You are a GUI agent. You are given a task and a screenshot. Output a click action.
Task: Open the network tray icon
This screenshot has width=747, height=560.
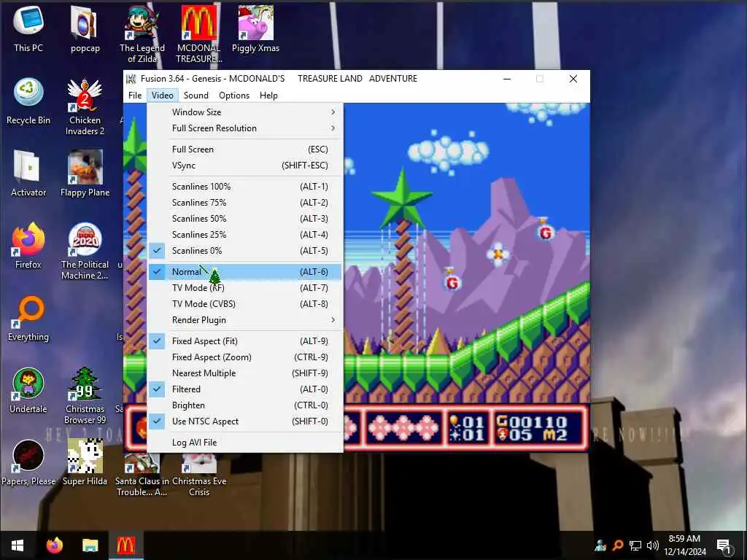(x=635, y=545)
